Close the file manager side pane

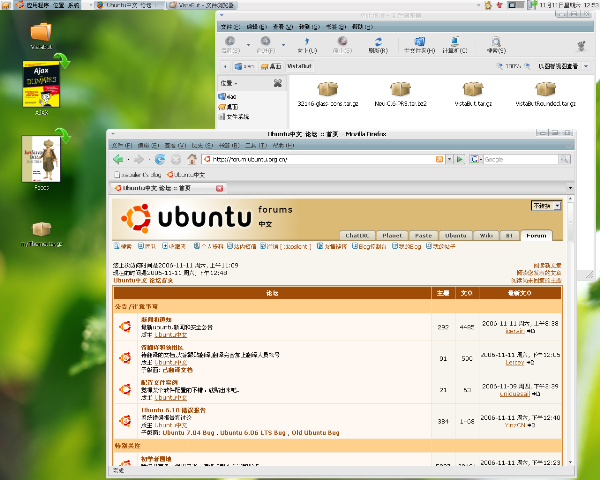coord(278,83)
